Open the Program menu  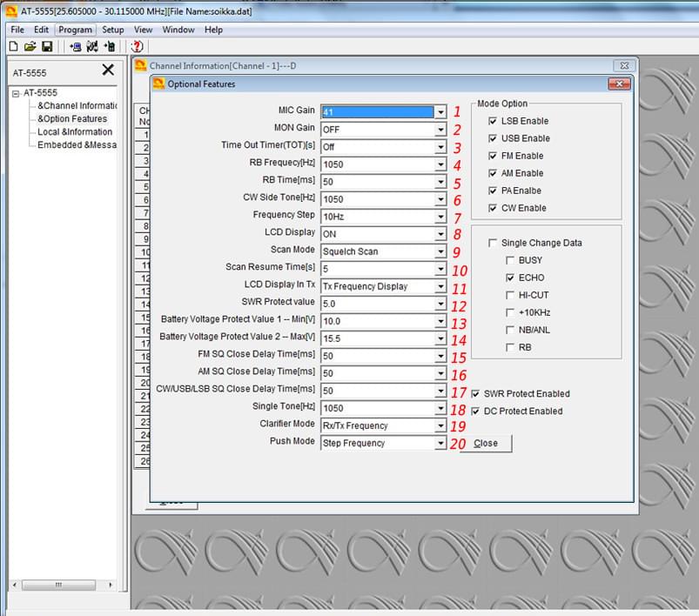click(75, 30)
